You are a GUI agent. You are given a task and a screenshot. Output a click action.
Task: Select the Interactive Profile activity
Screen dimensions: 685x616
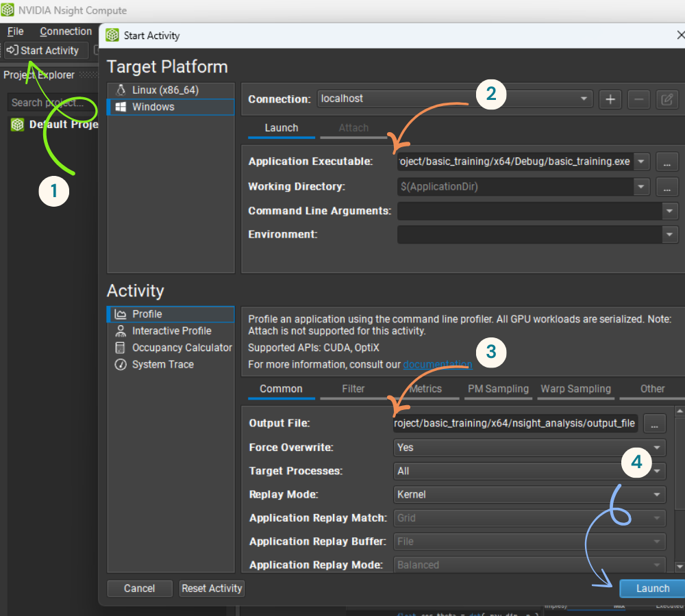171,331
